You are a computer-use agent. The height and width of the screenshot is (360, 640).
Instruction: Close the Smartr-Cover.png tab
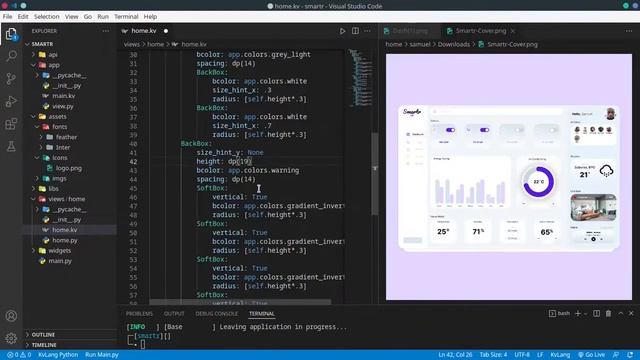[x=513, y=31]
